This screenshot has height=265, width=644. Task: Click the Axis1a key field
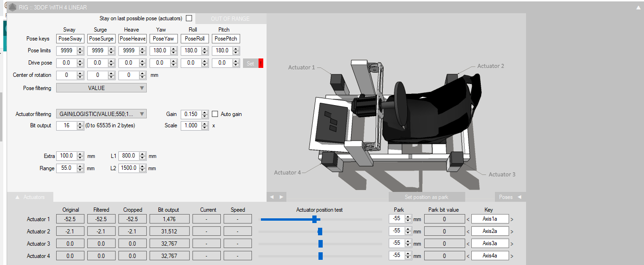(x=490, y=219)
